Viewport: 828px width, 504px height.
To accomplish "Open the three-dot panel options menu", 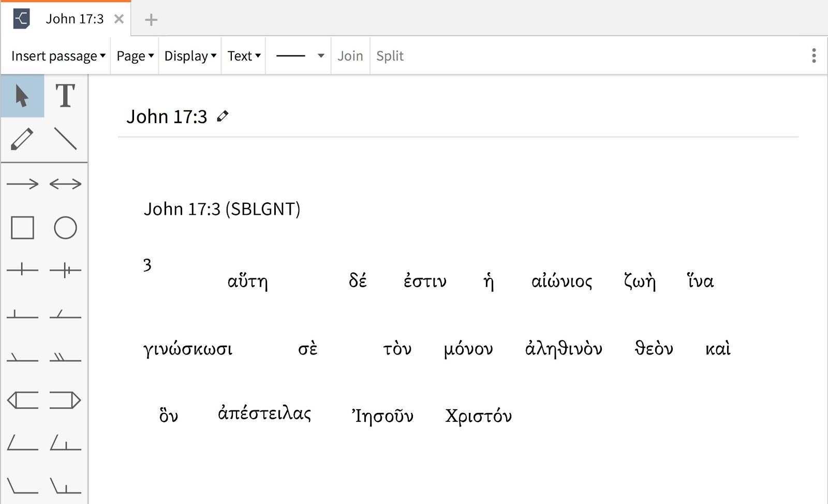I will pyautogui.click(x=814, y=56).
